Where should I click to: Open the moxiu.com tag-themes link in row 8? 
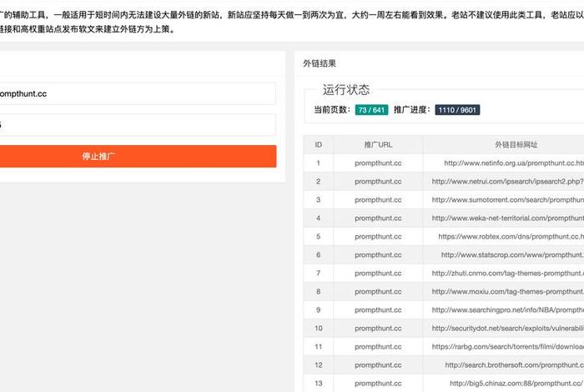coord(508,291)
